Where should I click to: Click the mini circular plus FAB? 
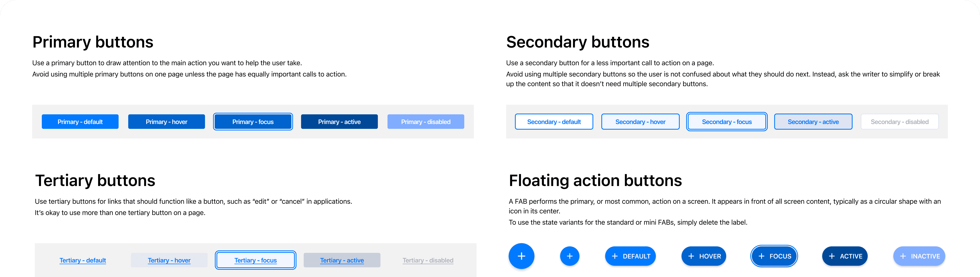click(570, 256)
